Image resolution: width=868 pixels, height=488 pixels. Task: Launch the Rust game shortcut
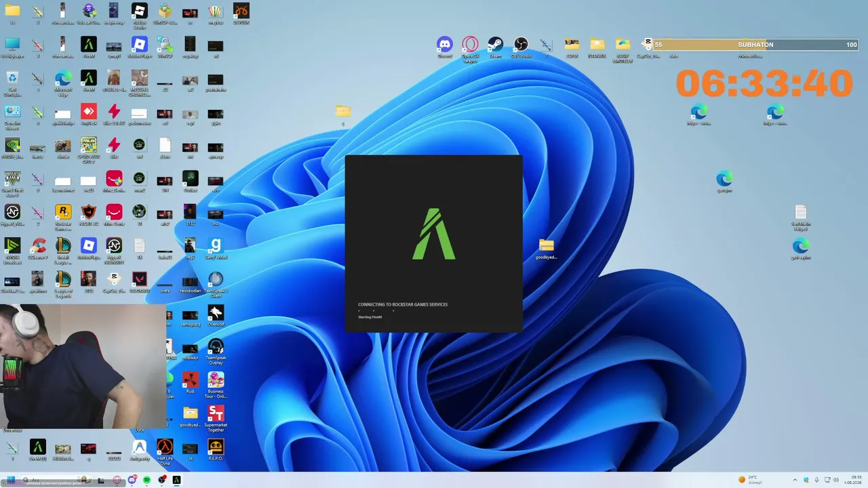pos(190,383)
